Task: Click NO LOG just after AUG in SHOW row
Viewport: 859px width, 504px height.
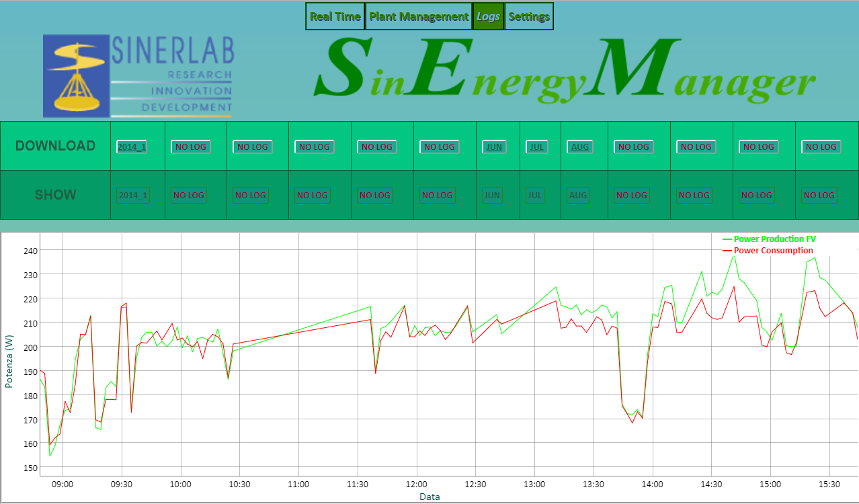Action: (x=631, y=195)
